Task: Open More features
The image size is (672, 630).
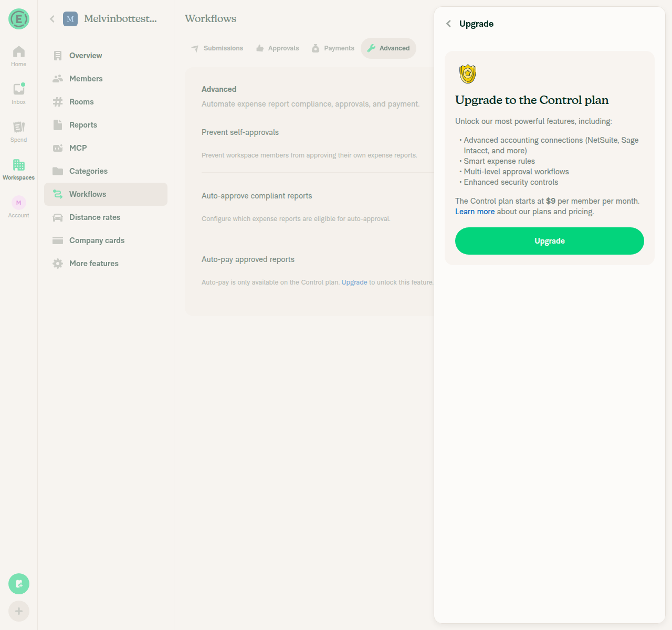Action: (106, 264)
